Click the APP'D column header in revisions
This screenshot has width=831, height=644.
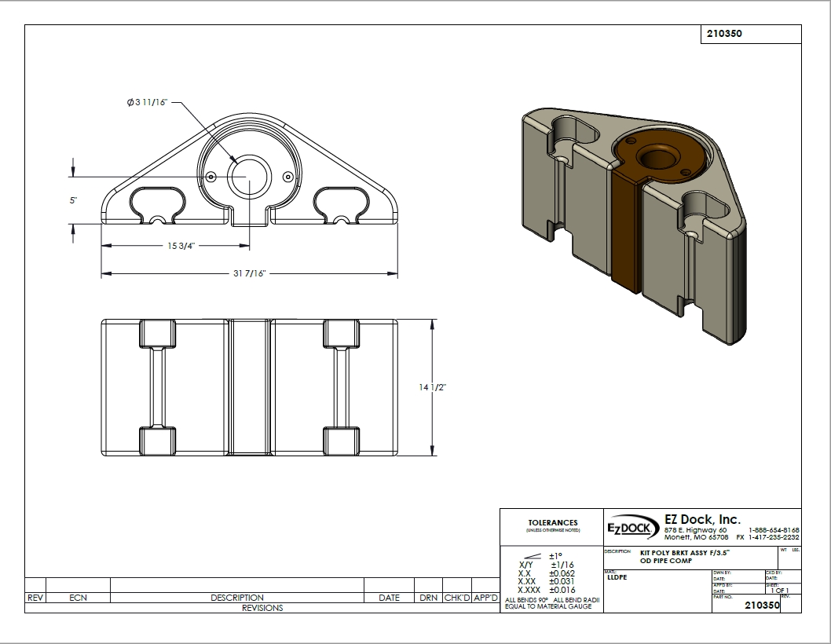(485, 598)
